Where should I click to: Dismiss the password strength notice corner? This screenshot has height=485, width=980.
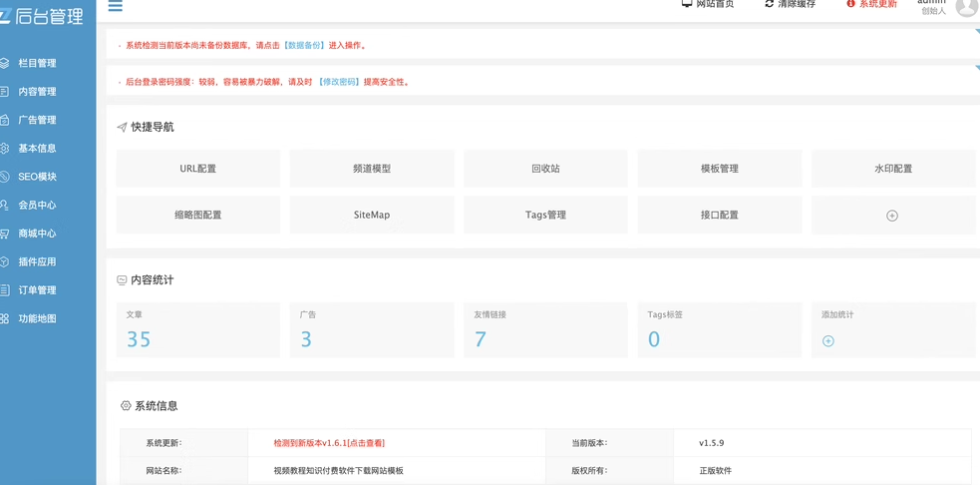977,68
